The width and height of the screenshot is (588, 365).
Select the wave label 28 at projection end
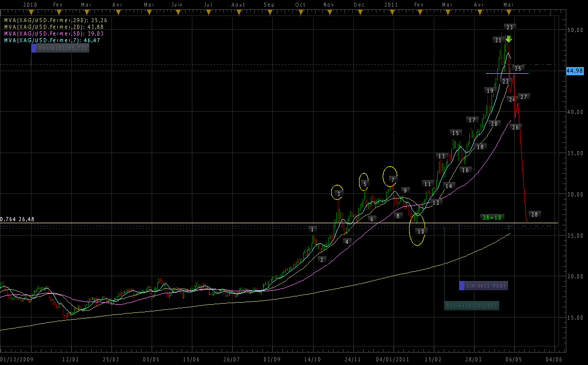point(534,214)
